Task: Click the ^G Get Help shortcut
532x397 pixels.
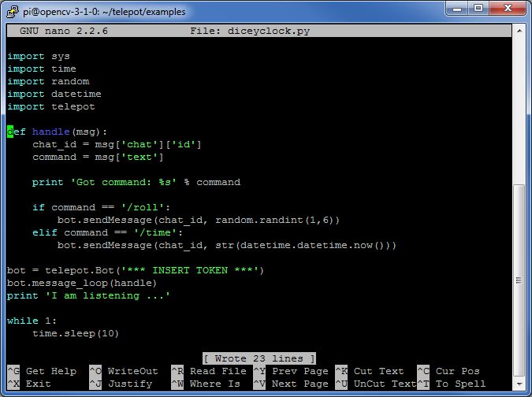Action: click(42, 371)
